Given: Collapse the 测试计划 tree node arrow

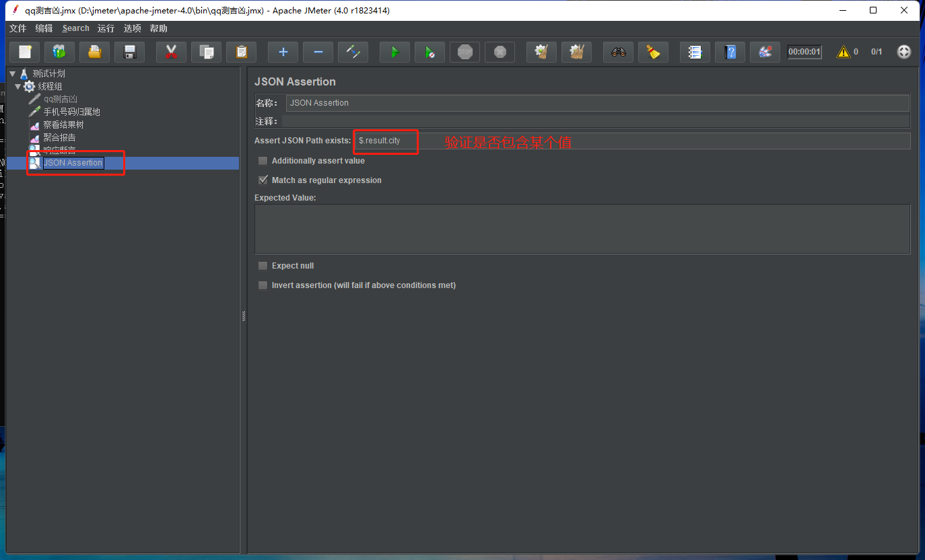Looking at the screenshot, I should pos(12,73).
